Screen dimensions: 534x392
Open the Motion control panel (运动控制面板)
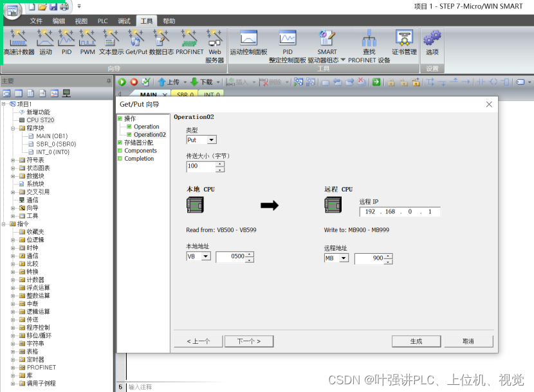click(x=248, y=42)
